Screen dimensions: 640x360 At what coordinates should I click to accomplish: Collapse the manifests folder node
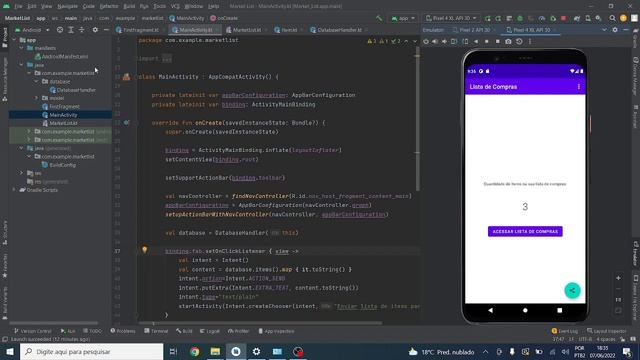click(x=22, y=48)
